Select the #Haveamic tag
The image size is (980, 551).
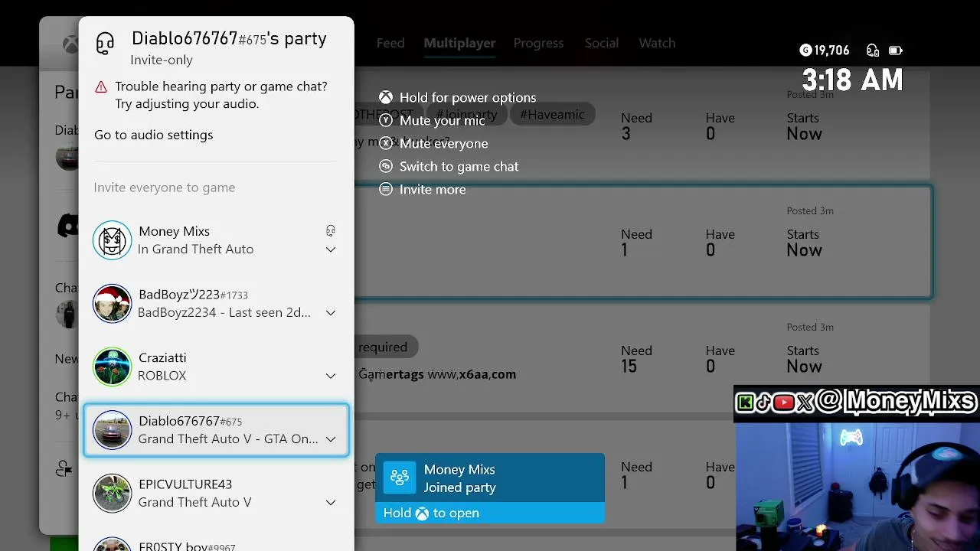point(552,115)
